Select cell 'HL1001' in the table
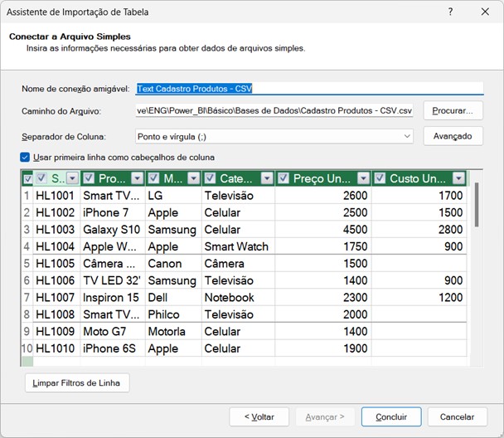The width and height of the screenshot is (504, 438). coord(56,196)
